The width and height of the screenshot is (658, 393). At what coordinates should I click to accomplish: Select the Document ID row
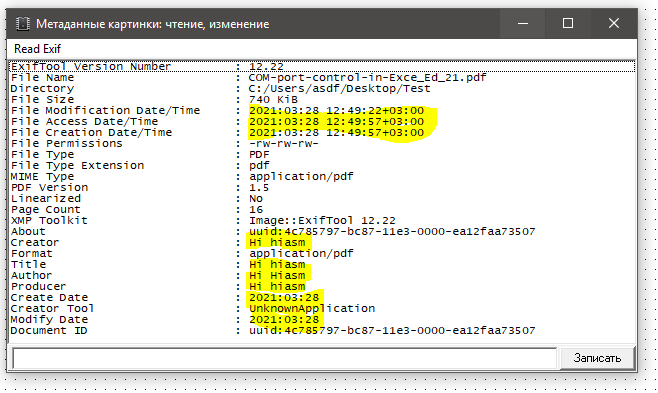[x=322, y=331]
